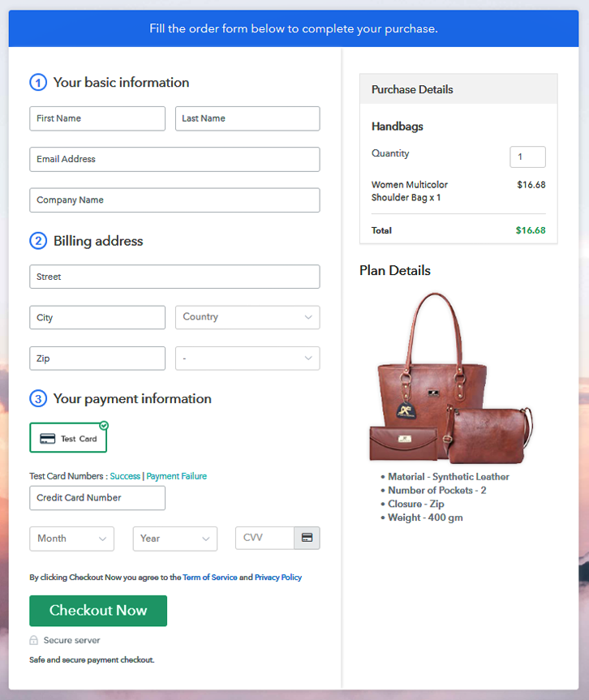Click the handbag product image
The image size is (589, 700).
[451, 379]
